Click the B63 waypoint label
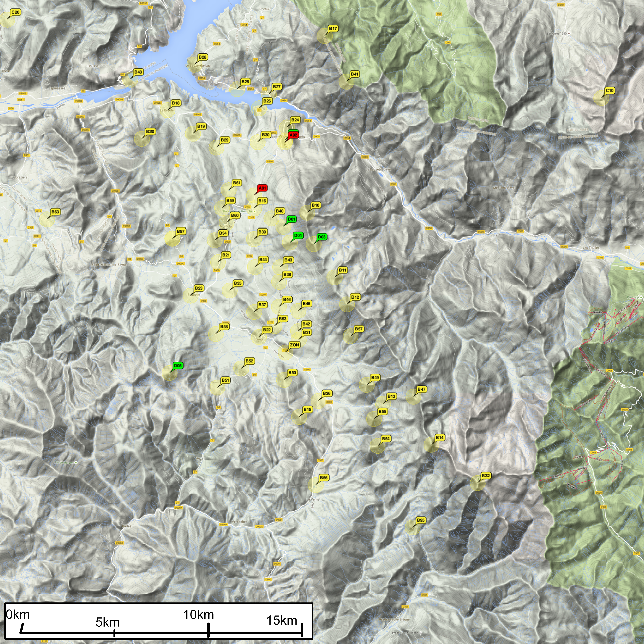 (x=55, y=212)
